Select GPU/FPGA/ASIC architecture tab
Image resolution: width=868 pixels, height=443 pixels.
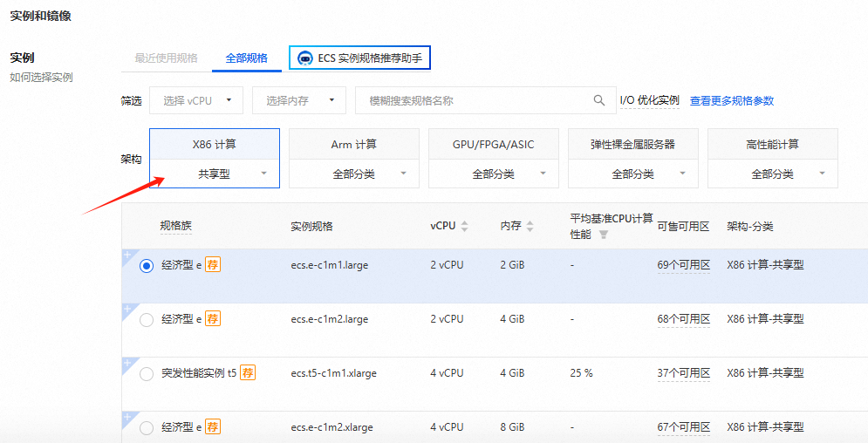point(493,145)
